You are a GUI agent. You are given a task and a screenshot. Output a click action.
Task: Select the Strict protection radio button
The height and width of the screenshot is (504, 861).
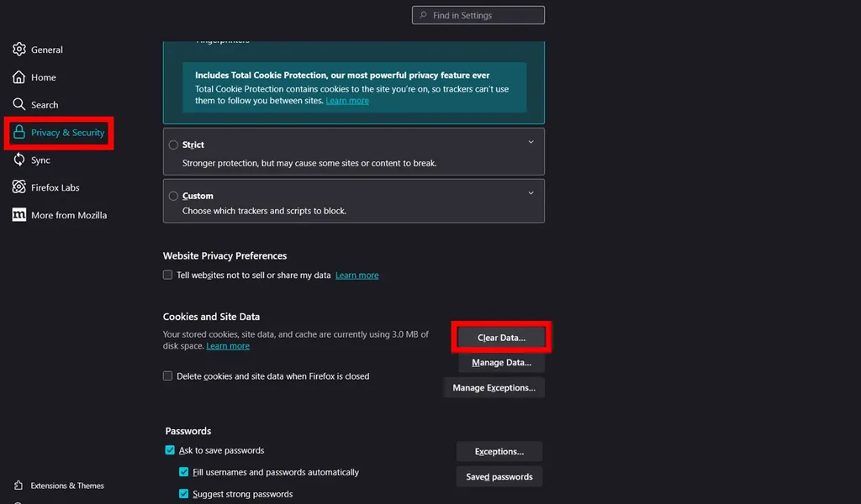pyautogui.click(x=173, y=144)
